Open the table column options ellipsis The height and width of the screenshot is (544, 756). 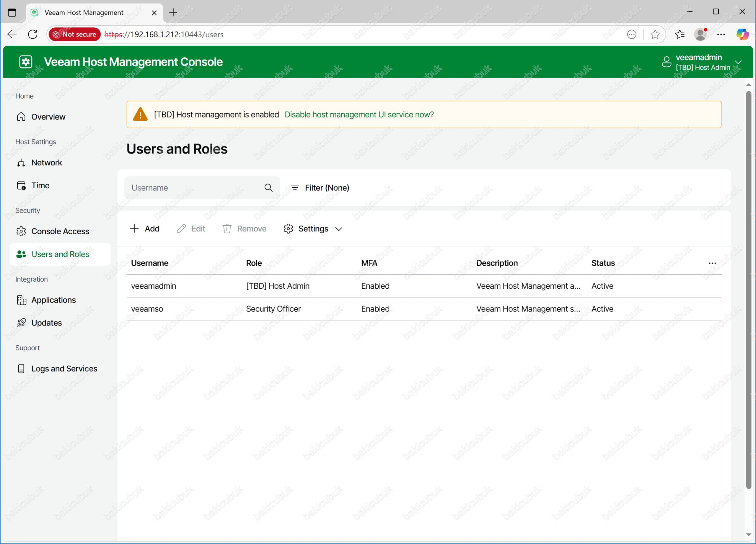pos(712,263)
